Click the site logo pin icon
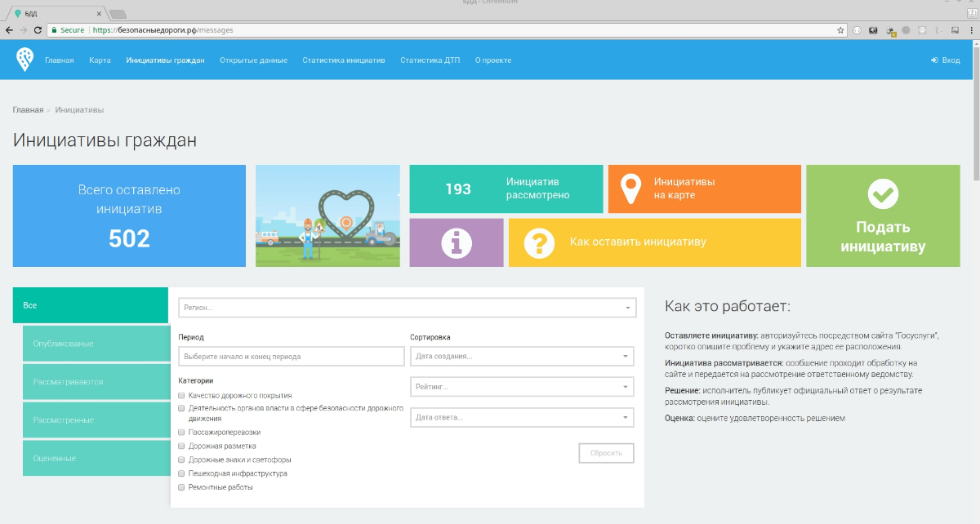This screenshot has height=524, width=980. [24, 60]
